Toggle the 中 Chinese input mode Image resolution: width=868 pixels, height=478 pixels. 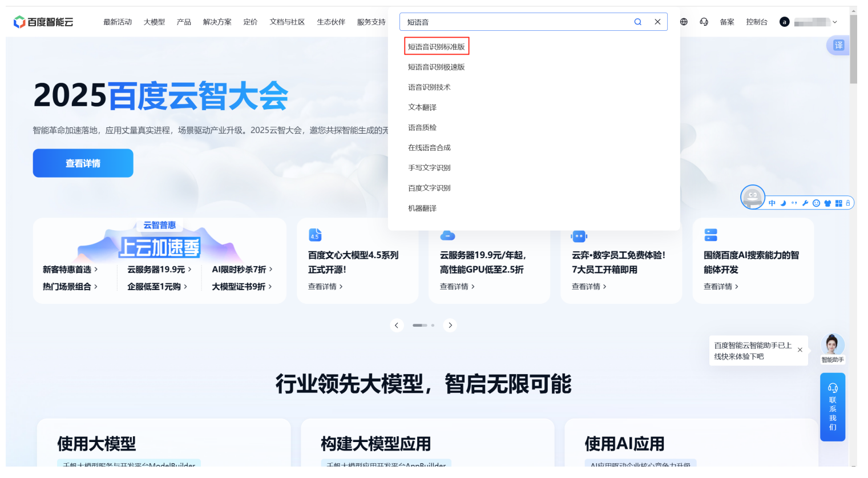[x=772, y=203]
